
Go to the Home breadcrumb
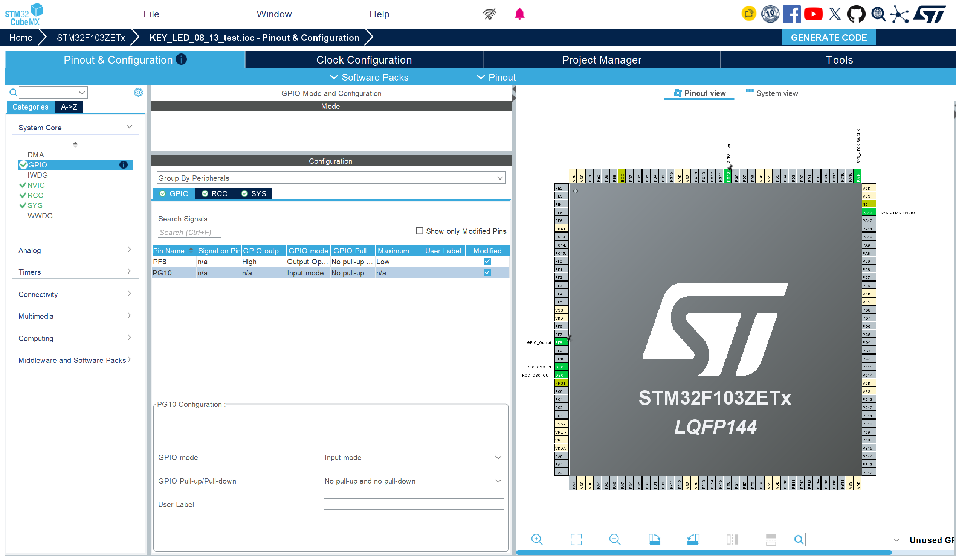21,38
